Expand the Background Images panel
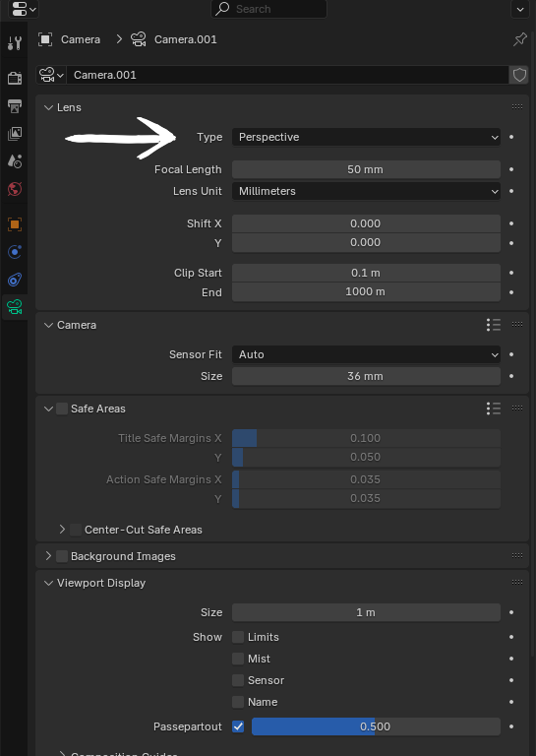 (x=48, y=556)
